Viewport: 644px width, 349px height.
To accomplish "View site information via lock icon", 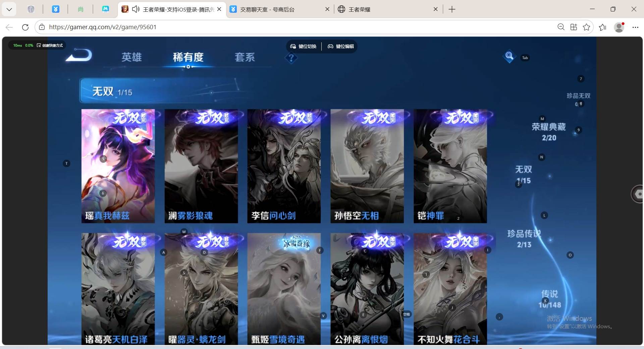I will pos(42,27).
